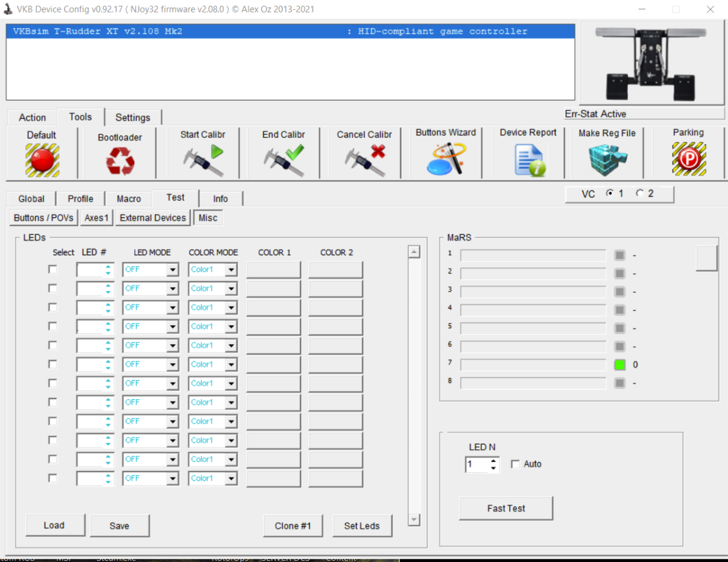The height and width of the screenshot is (562, 728).
Task: Abort calibration via Cancel Calibr icon
Action: coord(365,160)
